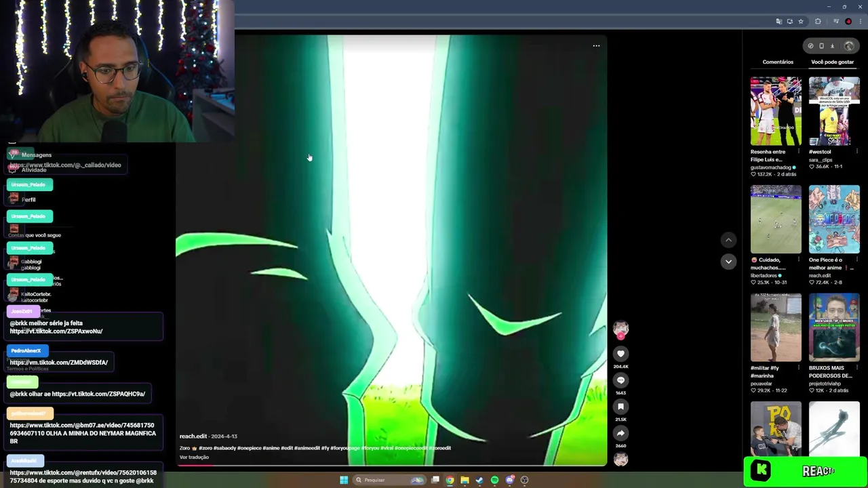This screenshot has height=488, width=868.
Task: Click the Chrome taskbar icon
Action: pos(450,480)
